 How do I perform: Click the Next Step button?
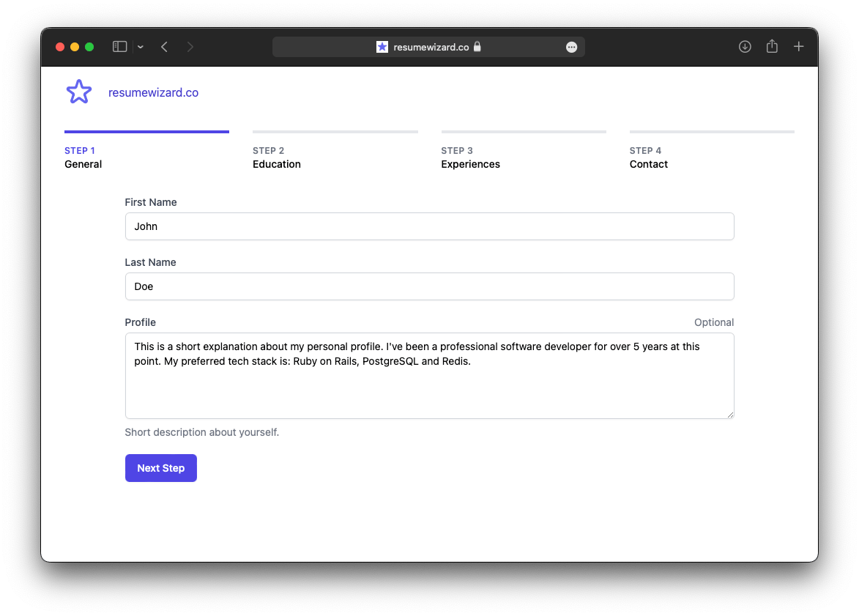(160, 468)
